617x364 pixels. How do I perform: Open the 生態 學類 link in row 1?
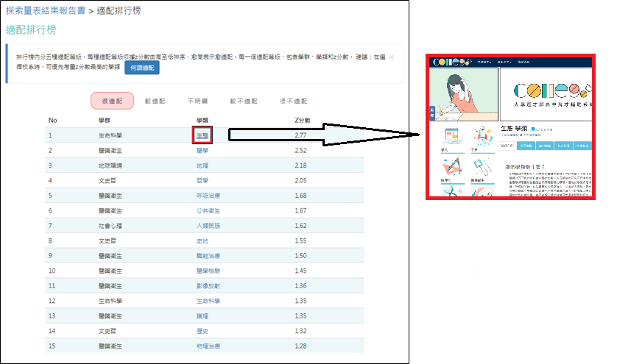202,135
